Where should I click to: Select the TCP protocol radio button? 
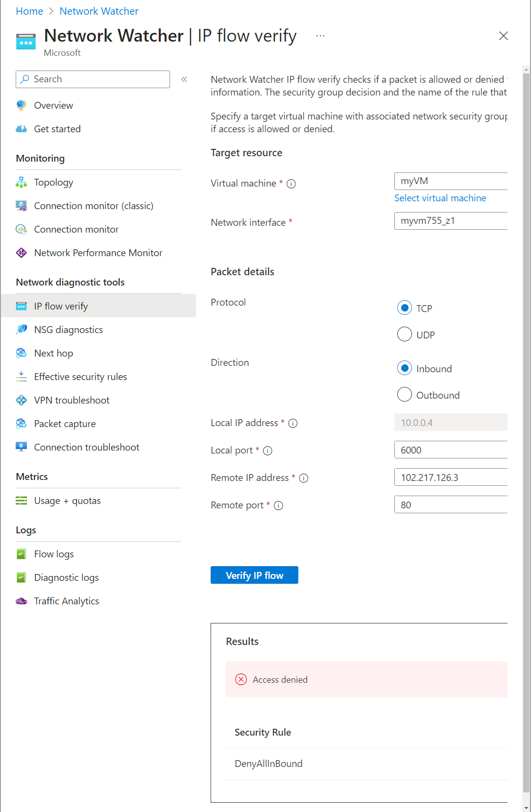pyautogui.click(x=405, y=308)
